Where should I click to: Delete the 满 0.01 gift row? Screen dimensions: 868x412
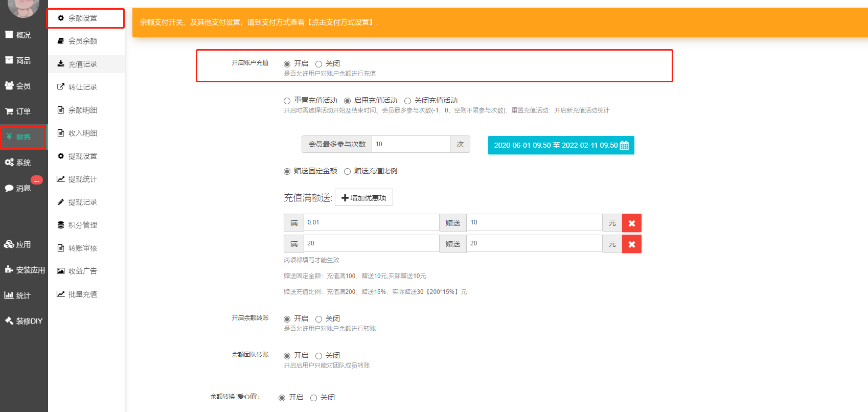[x=632, y=223]
